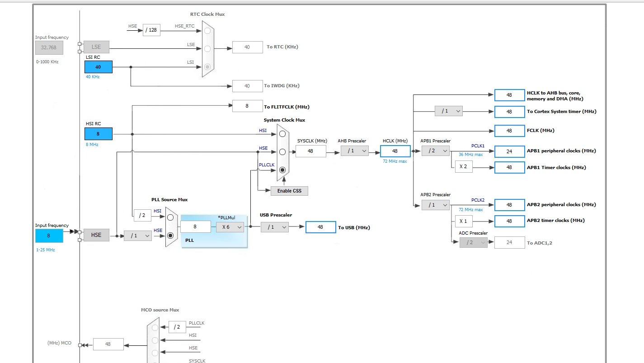Click the HCLK (MHz) value field
This screenshot has width=644, height=363.
395,151
